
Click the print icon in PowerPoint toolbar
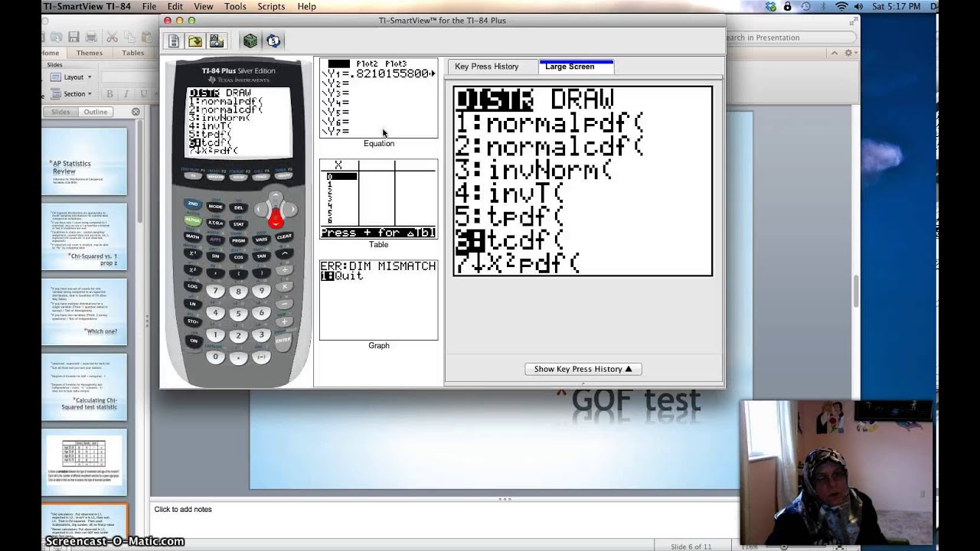92,37
